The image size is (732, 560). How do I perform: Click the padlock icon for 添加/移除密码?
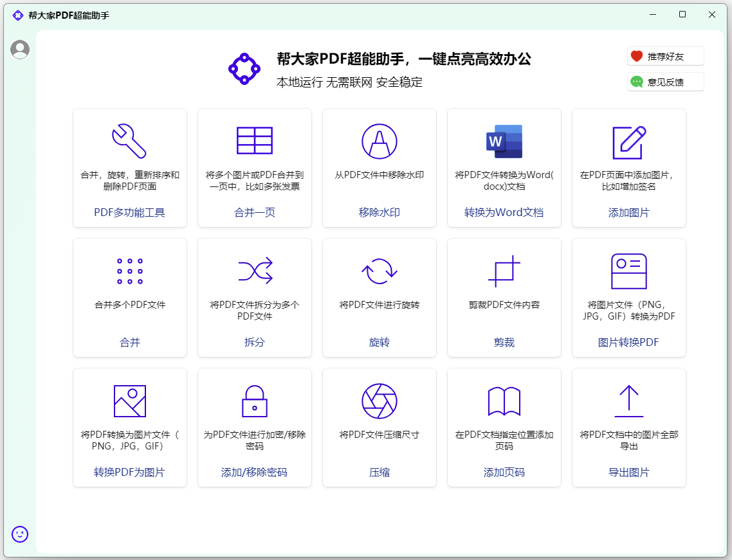tap(254, 401)
